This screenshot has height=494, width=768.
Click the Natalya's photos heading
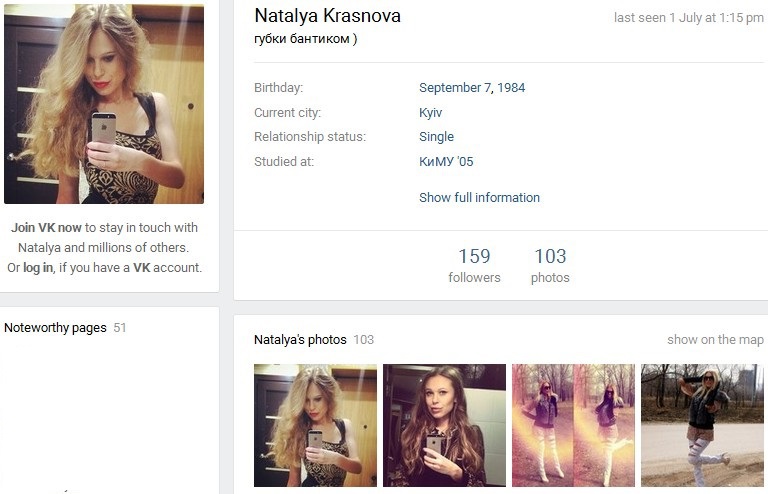300,339
